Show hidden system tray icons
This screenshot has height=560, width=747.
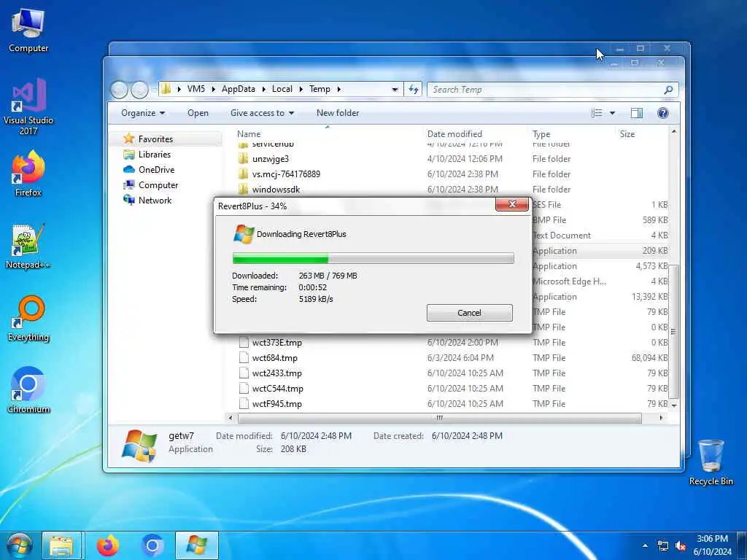(645, 545)
